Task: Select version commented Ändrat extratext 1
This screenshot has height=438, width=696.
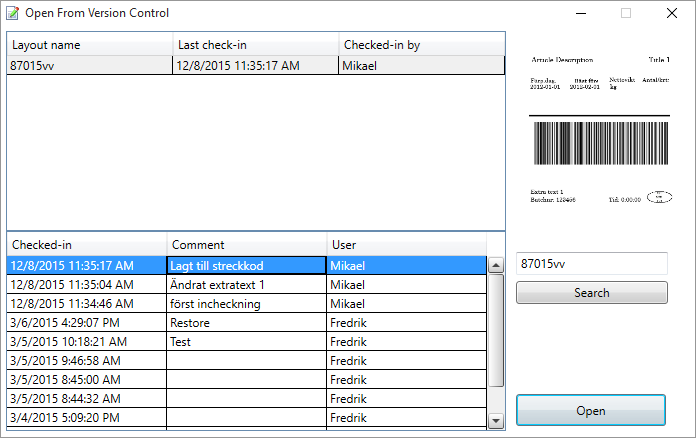Action: 246,285
